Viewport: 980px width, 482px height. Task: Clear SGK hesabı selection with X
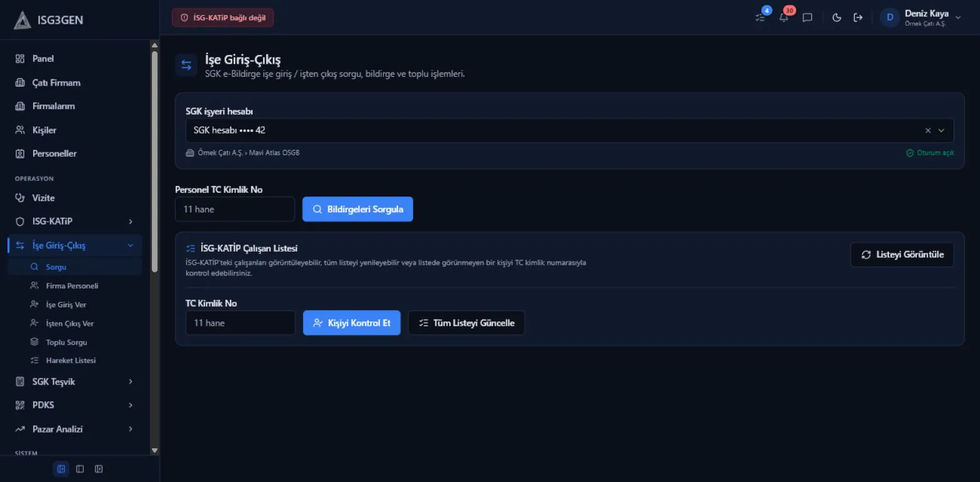(x=928, y=130)
